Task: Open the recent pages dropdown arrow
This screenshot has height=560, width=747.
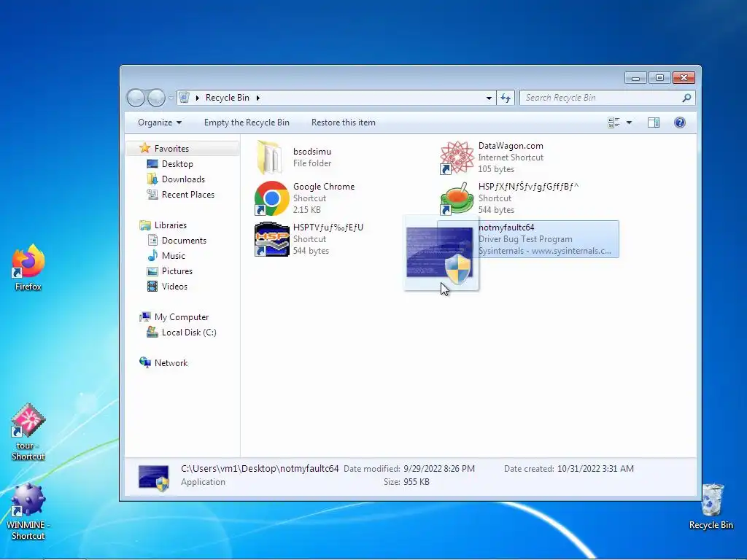Action: [x=171, y=98]
